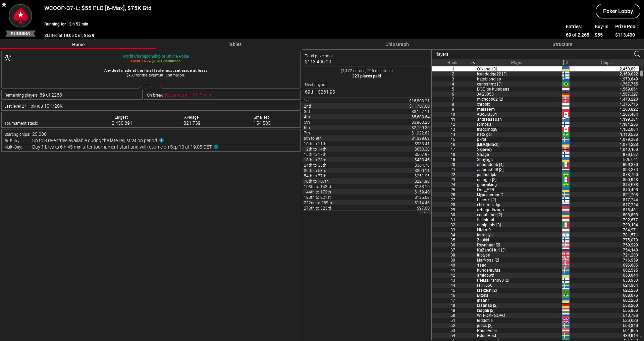Select player [MDG]Black)
The width and height of the screenshot is (644, 341).
[536, 145]
